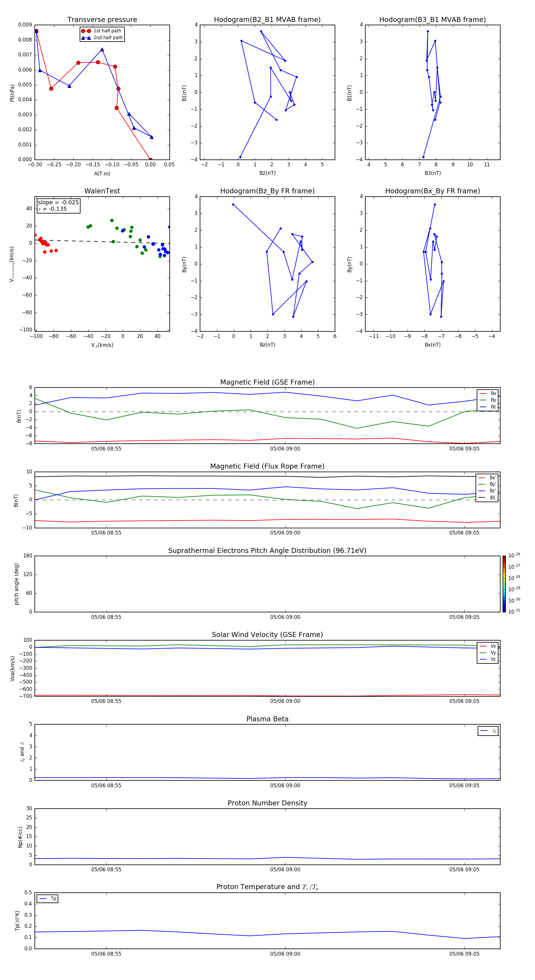Select the Tp legend entry
This screenshot has width=535, height=980.
pos(48,899)
